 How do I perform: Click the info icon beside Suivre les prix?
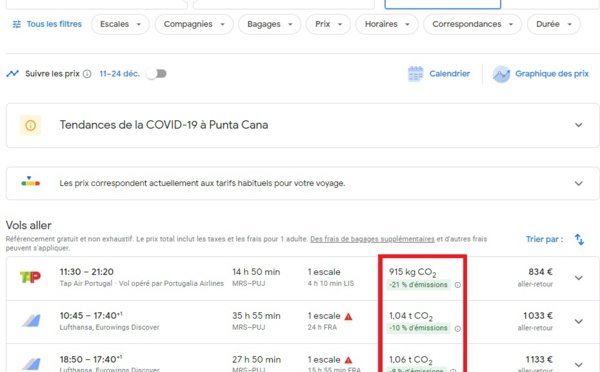[87, 74]
